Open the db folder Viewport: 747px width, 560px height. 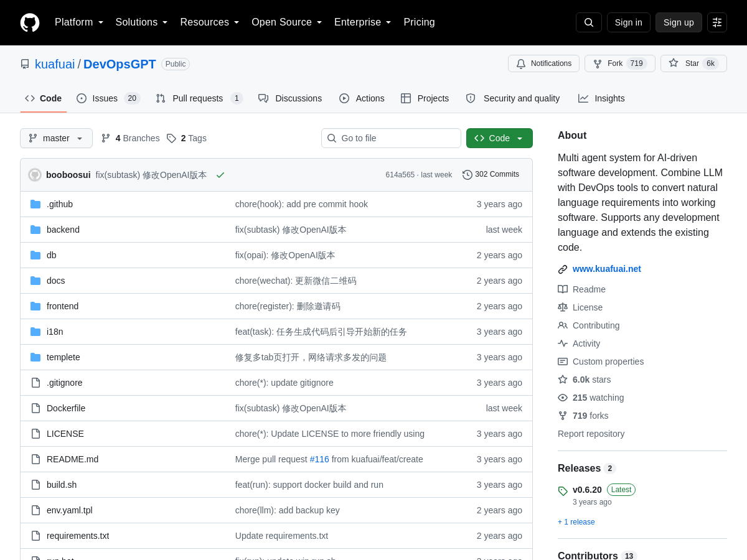tap(52, 255)
